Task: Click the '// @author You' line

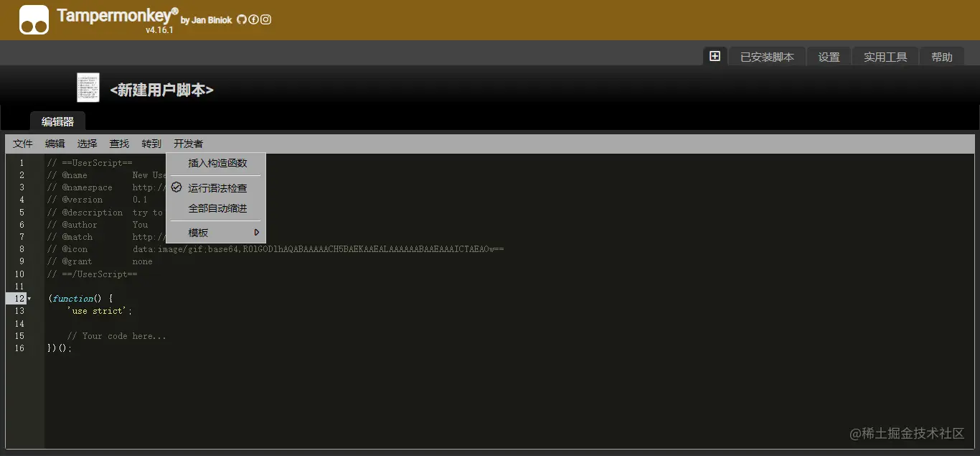Action: tap(98, 225)
